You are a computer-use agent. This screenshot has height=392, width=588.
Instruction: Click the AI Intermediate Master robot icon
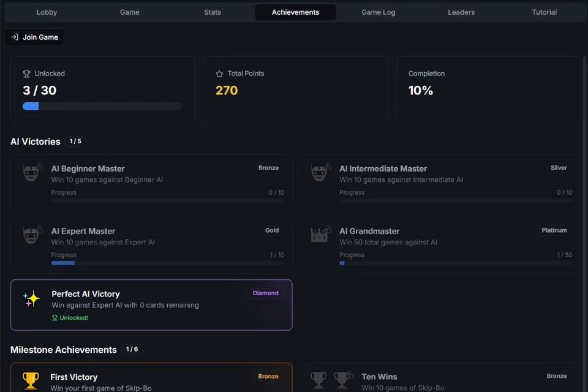coord(320,172)
